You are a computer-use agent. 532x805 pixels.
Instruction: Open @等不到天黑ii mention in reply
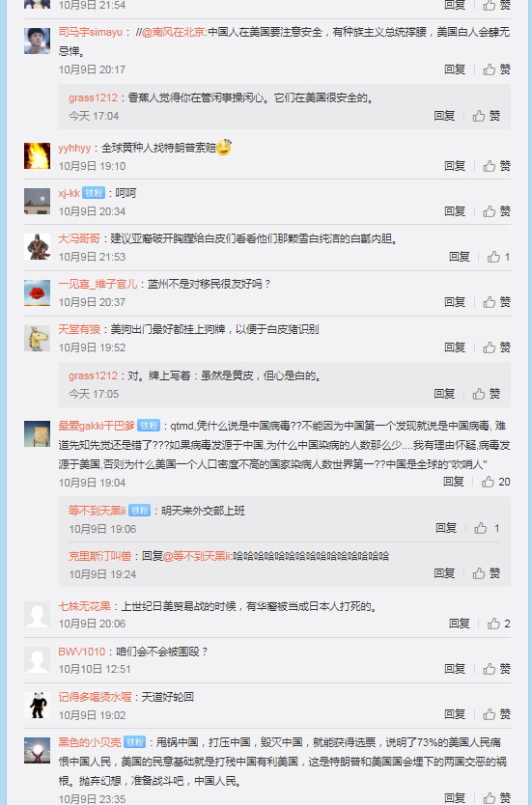[x=198, y=556]
